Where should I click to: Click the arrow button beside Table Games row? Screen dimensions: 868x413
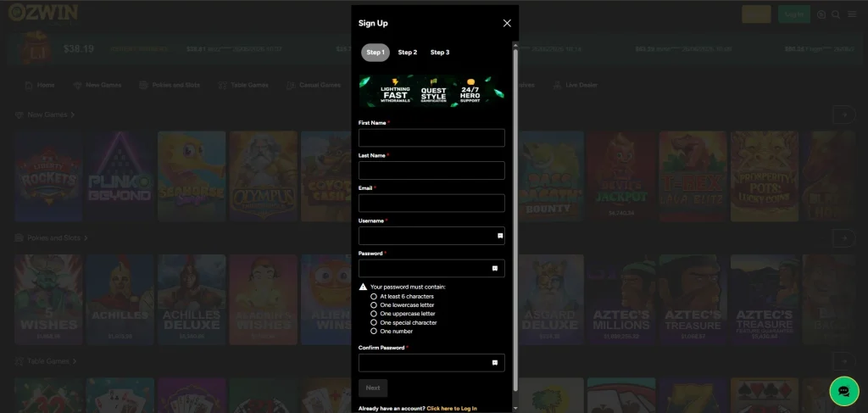843,361
